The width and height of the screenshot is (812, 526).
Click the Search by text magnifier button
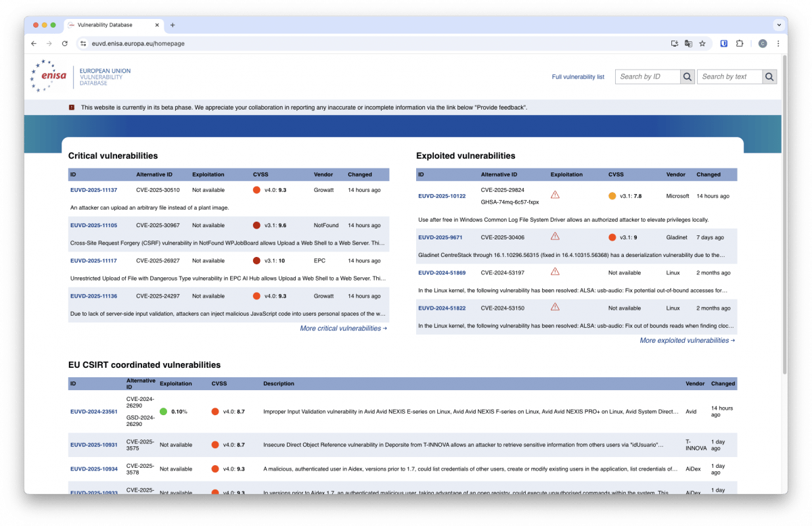pos(769,77)
